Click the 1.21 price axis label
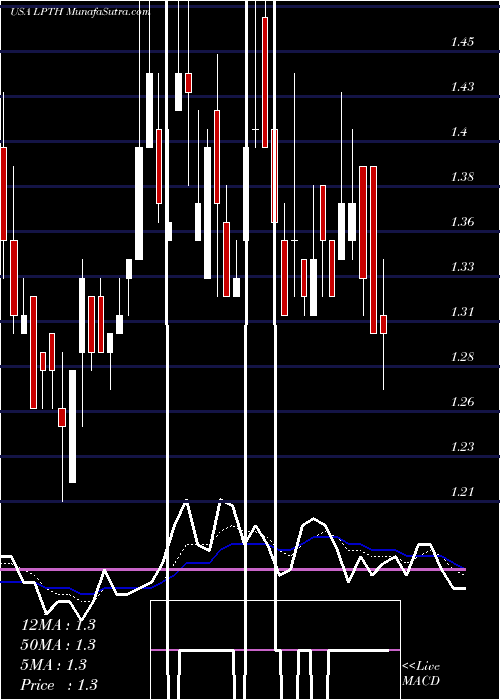Viewport: 500px width, 700px height. tap(462, 492)
